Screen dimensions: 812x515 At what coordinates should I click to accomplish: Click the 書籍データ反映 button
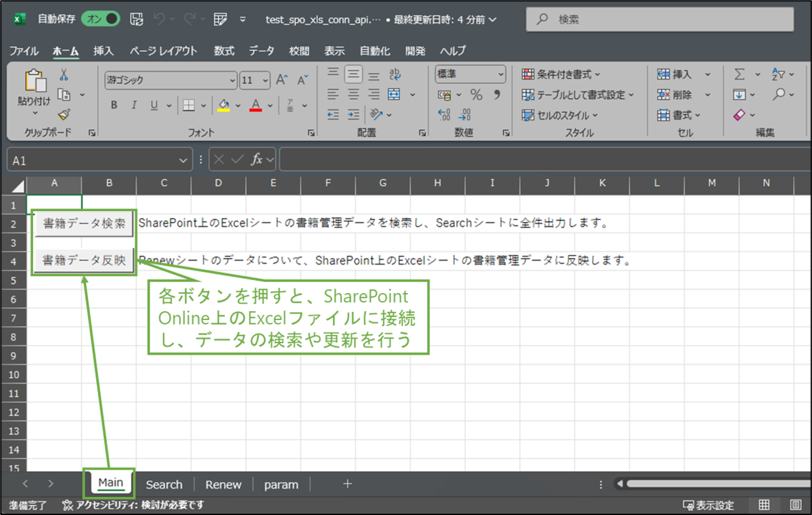click(x=84, y=261)
